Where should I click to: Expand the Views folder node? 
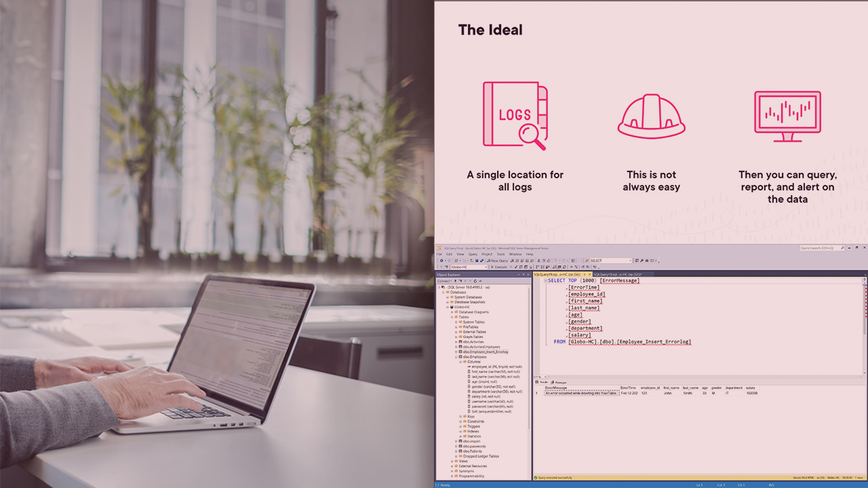452,462
